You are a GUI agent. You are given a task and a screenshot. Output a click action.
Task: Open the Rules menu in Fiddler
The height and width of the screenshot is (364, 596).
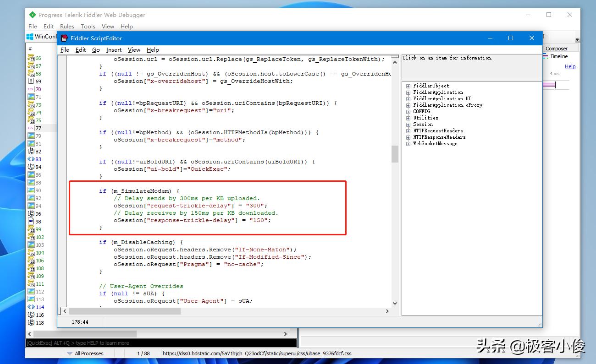coord(67,27)
